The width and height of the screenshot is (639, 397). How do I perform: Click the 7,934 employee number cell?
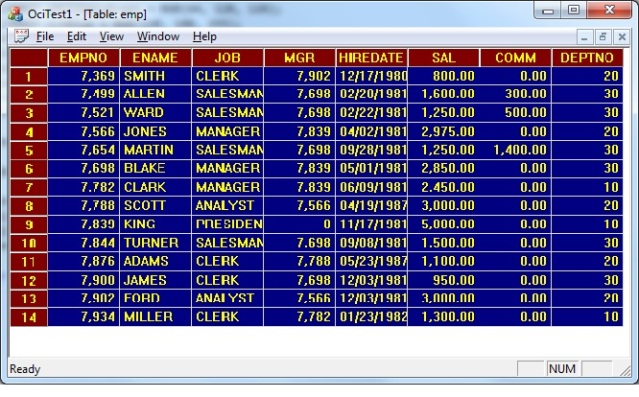(84, 317)
